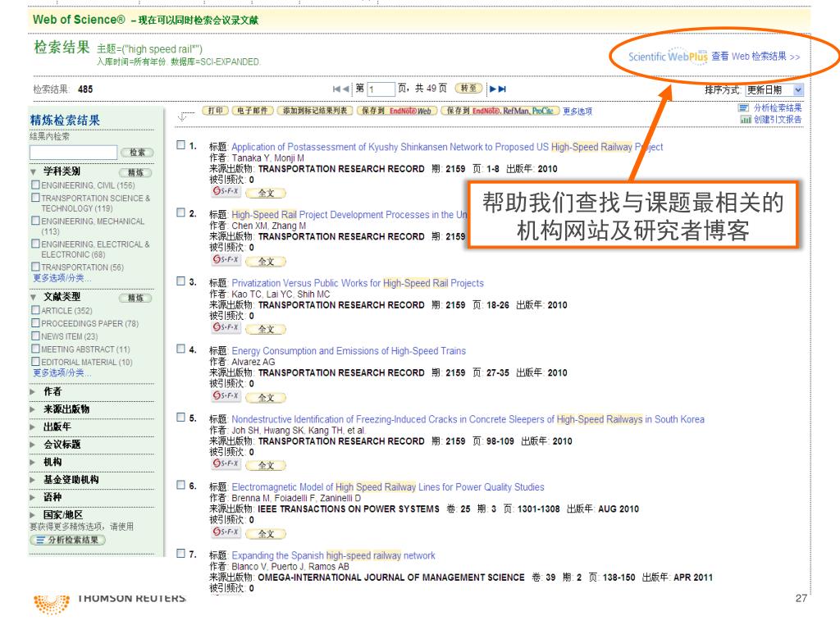840x630 pixels.
Task: Click the 检索 button in refine panel
Action: (x=137, y=152)
